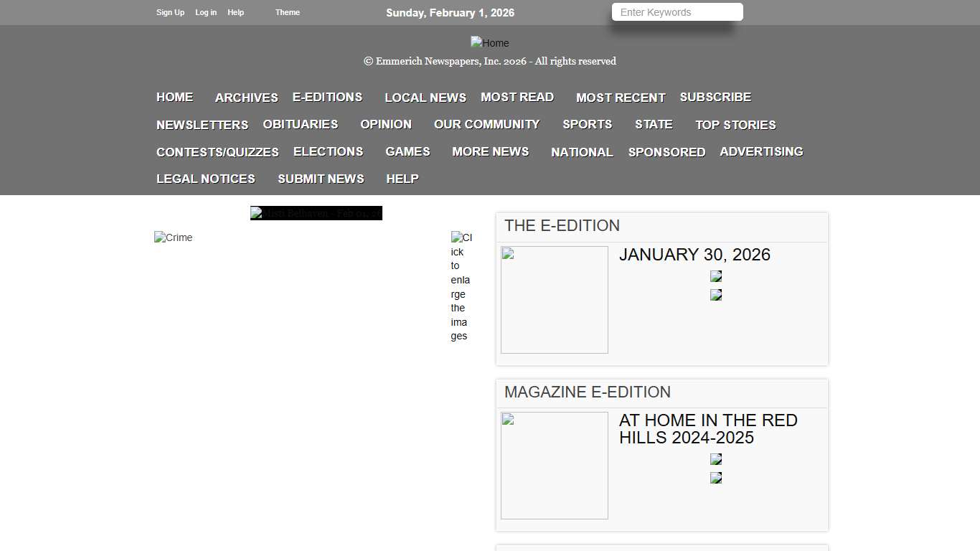This screenshot has width=980, height=551.
Task: Open the Subscribe page from navigation
Action: coord(715,97)
